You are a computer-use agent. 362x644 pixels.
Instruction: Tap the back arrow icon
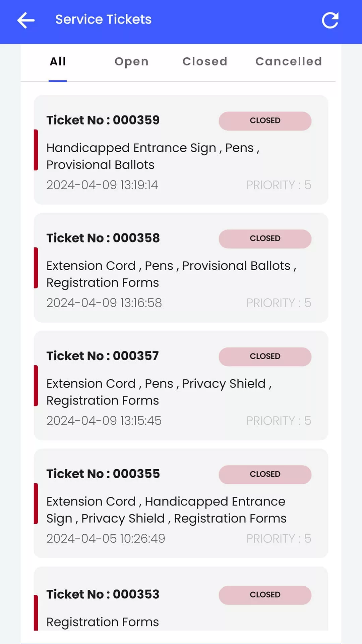(x=26, y=20)
